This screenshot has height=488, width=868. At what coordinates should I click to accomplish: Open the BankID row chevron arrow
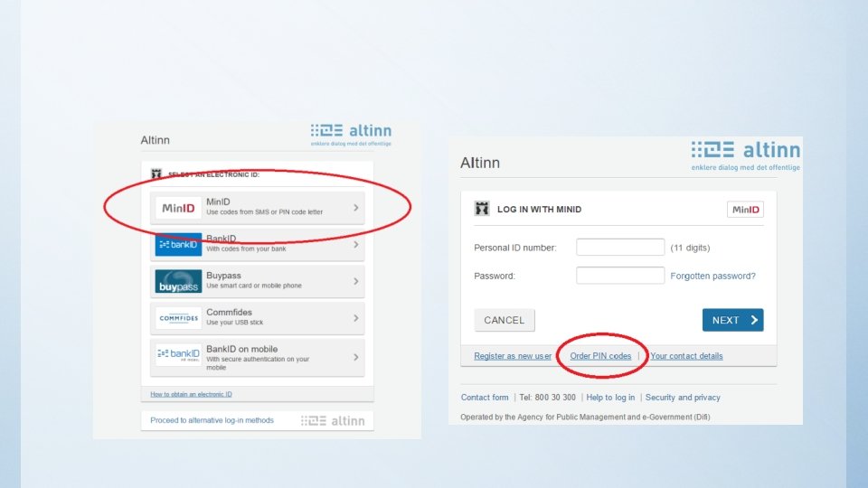pos(356,245)
